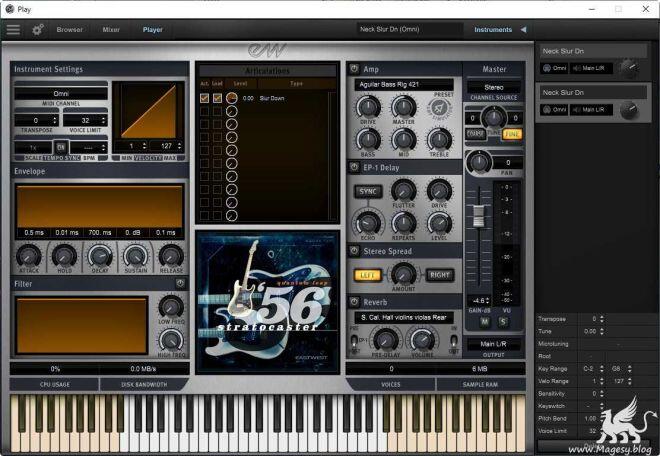Select the RIGHT stereo spread button
The width and height of the screenshot is (660, 456).
pyautogui.click(x=439, y=275)
